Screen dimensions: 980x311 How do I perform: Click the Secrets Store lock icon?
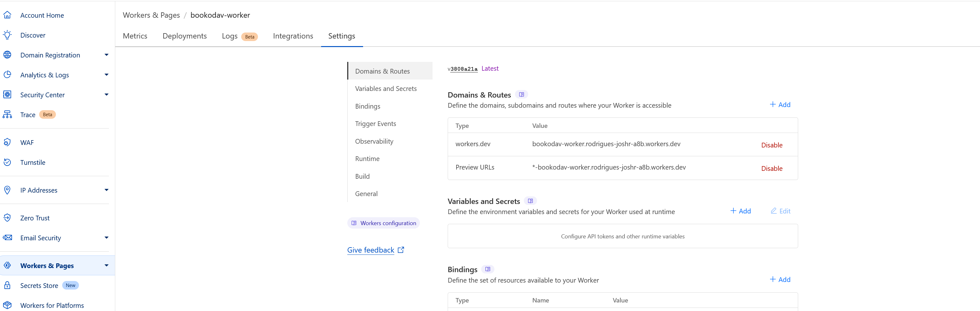[7, 285]
